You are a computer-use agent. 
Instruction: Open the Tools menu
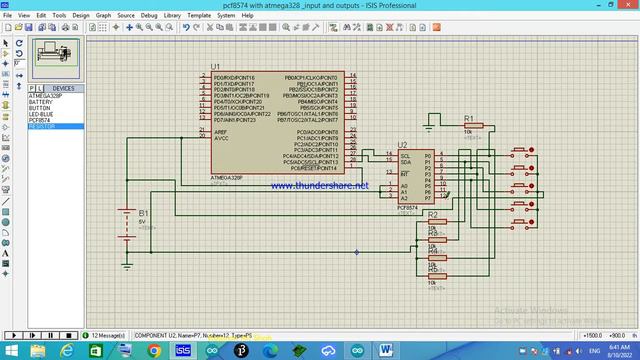tap(59, 16)
